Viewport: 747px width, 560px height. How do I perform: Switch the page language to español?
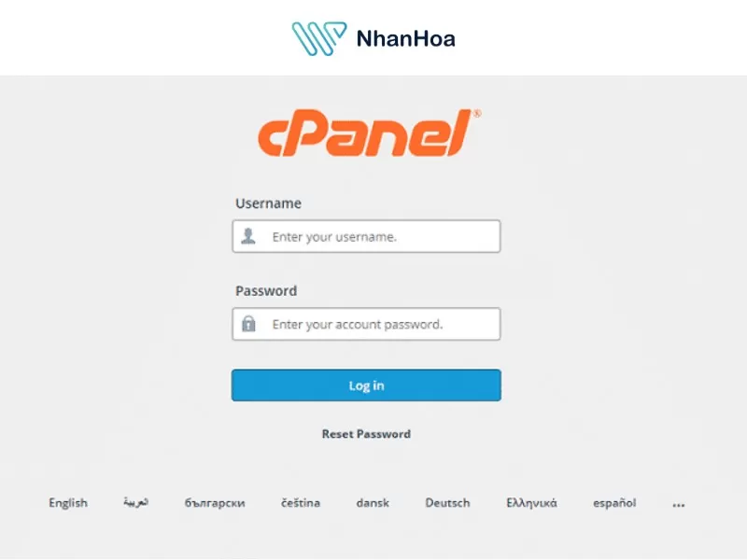[614, 503]
